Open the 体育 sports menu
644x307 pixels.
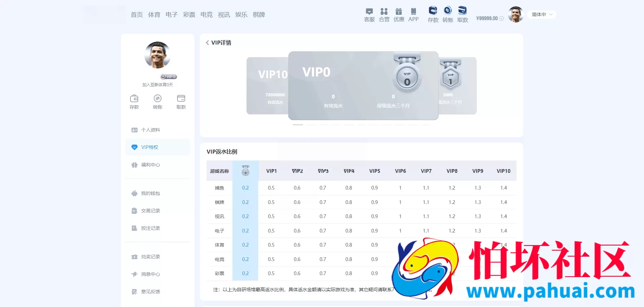click(154, 15)
